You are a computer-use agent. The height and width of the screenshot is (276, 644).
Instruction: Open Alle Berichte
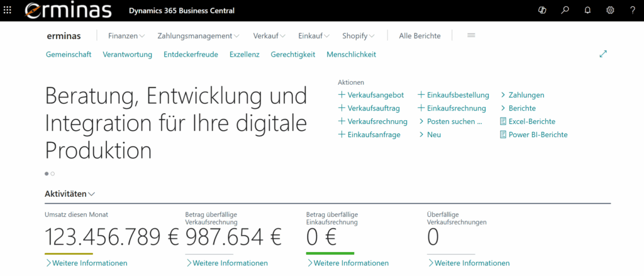point(419,36)
